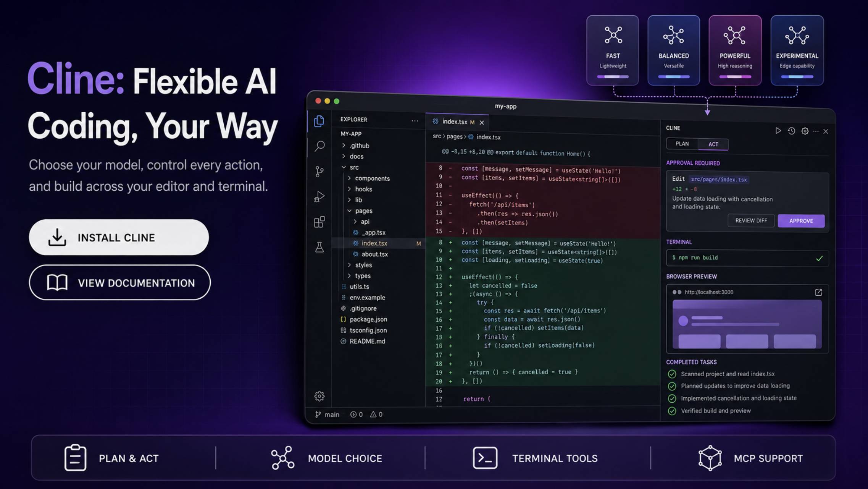Expand the api folder
This screenshot has height=489, width=868.
pyautogui.click(x=361, y=222)
